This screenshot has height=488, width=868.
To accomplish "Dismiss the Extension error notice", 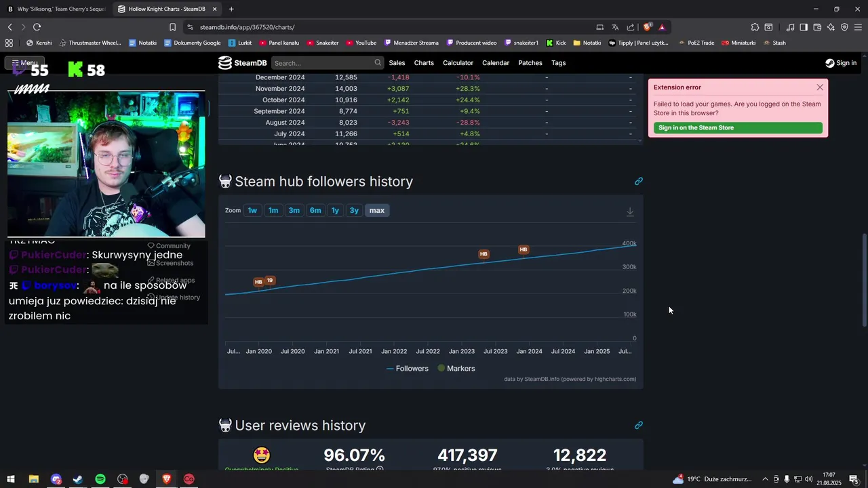I will pos(820,87).
